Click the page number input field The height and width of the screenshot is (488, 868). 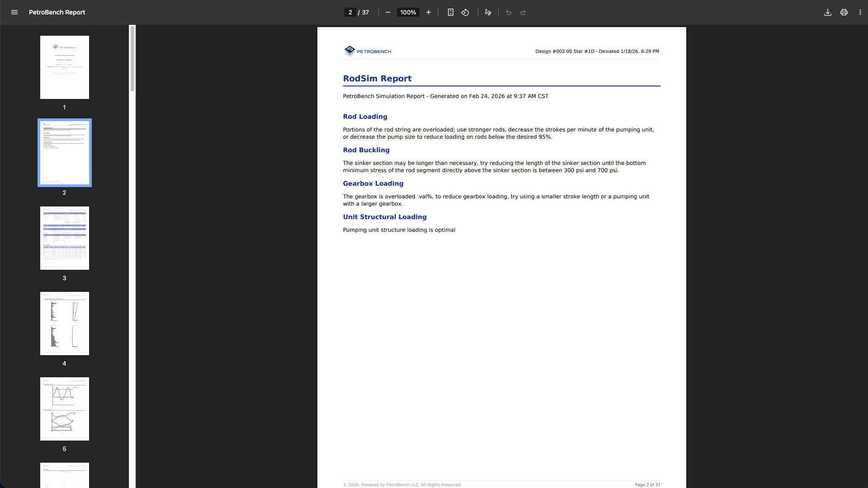[x=350, y=12]
